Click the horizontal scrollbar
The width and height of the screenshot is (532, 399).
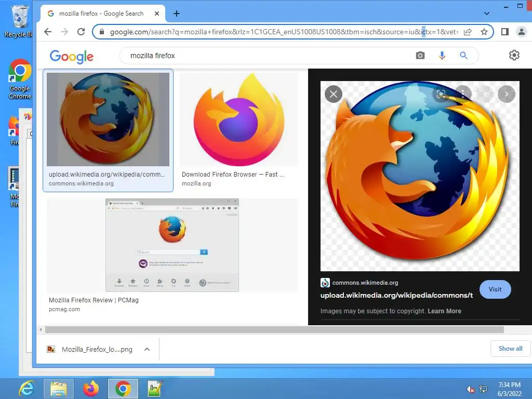274,330
